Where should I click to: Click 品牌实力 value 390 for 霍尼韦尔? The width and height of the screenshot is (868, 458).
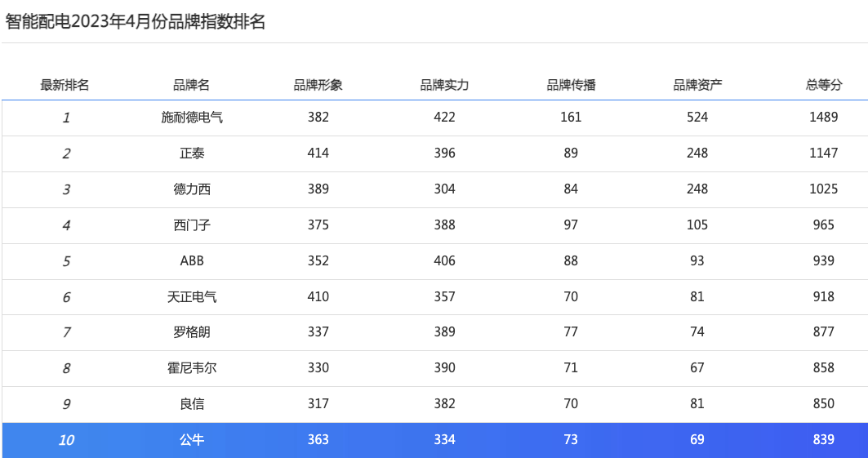[444, 368]
